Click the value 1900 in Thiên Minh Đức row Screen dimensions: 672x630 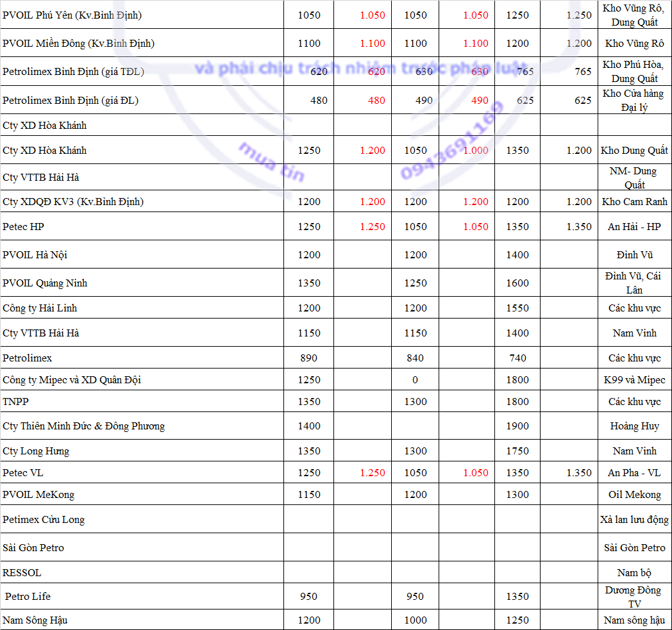point(517,426)
